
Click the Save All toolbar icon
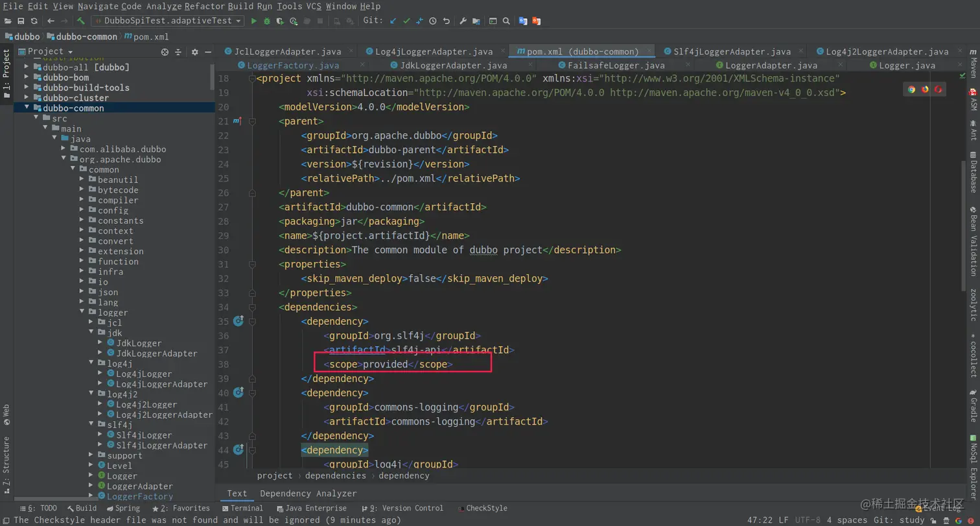coord(21,21)
